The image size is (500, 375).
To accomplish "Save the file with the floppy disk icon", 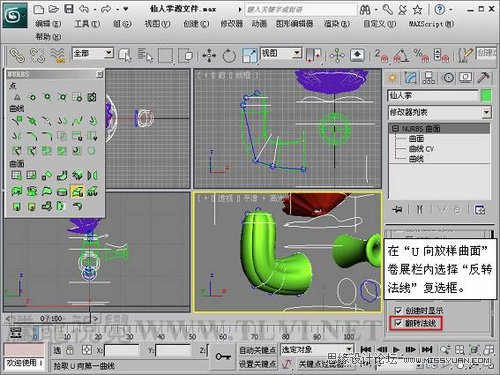I will [x=69, y=9].
